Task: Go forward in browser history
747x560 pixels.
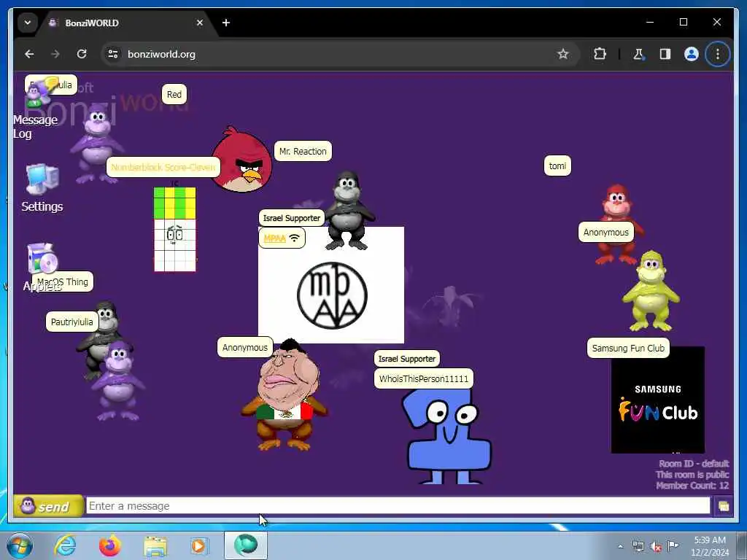Action: [x=55, y=54]
